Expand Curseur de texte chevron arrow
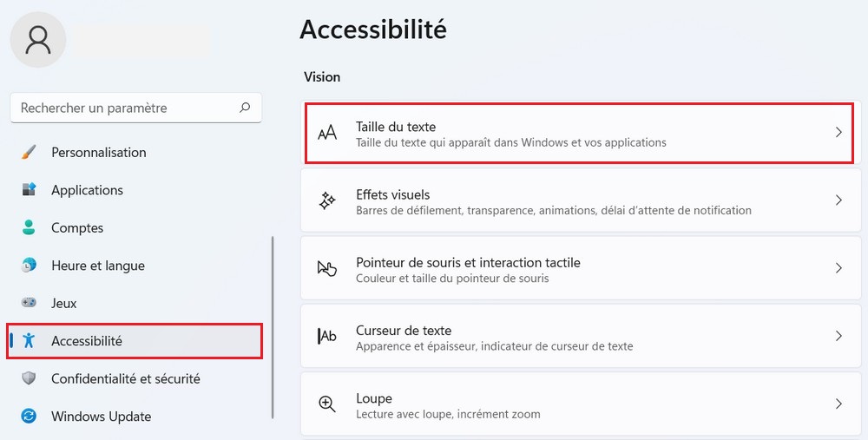 pyautogui.click(x=838, y=336)
